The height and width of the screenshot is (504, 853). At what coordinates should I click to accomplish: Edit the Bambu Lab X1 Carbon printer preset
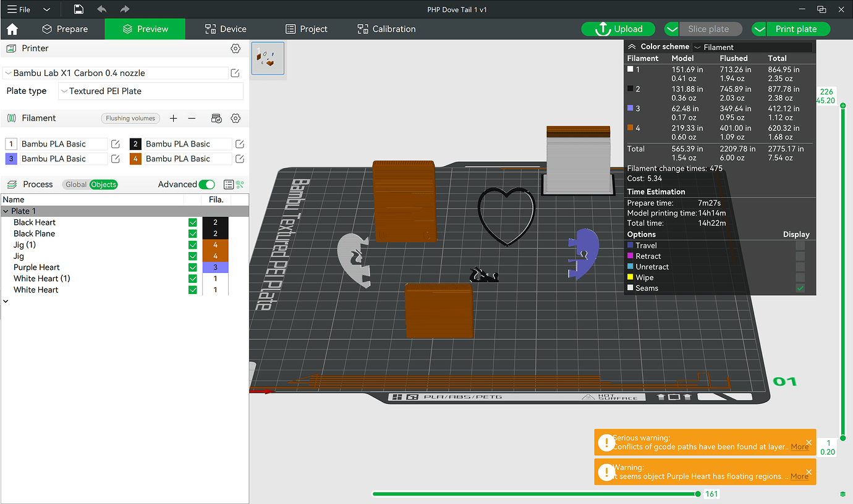(x=236, y=73)
